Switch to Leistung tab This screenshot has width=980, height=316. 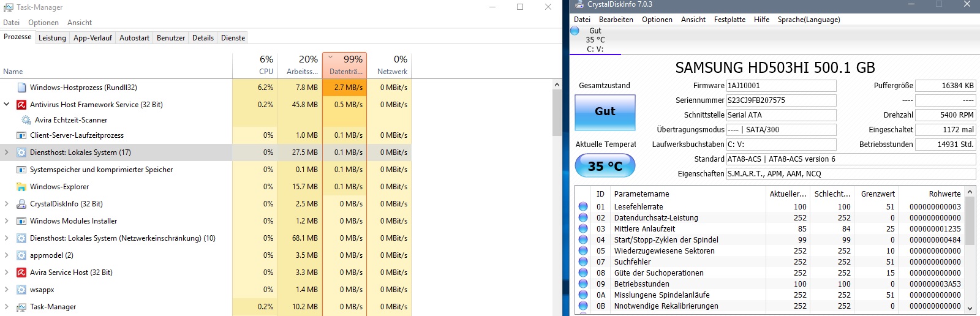(52, 38)
